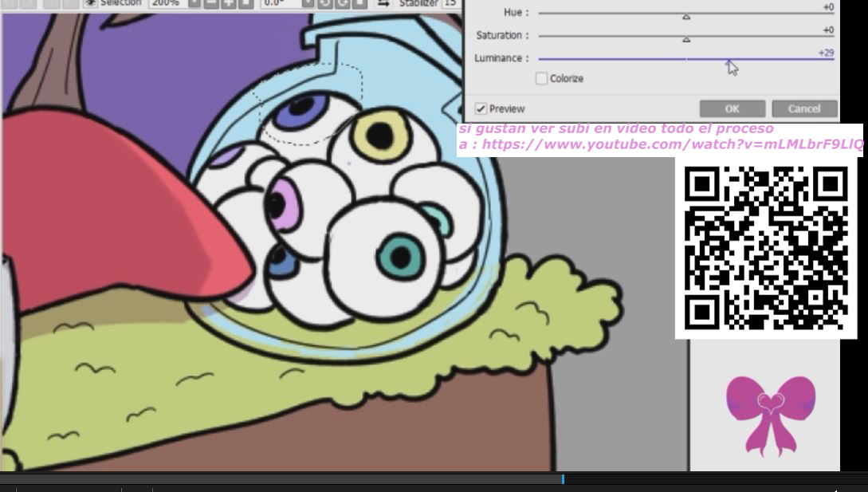This screenshot has height=492, width=868.
Task: Click the Hue value +0
Action: coord(828,7)
